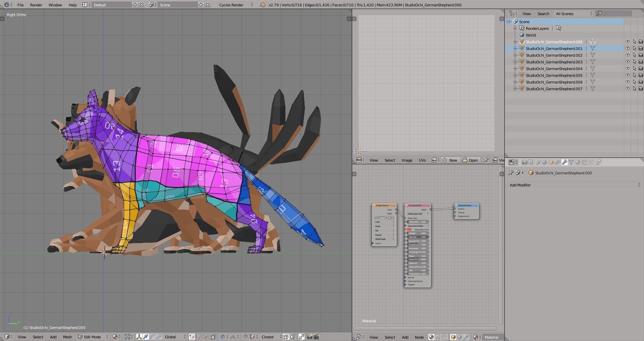Viewport: 644px width, 341px height.
Task: Click the outliner search field
Action: (x=614, y=13)
